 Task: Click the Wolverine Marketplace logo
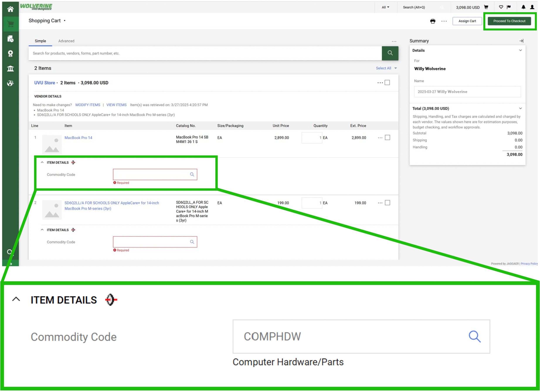click(36, 7)
